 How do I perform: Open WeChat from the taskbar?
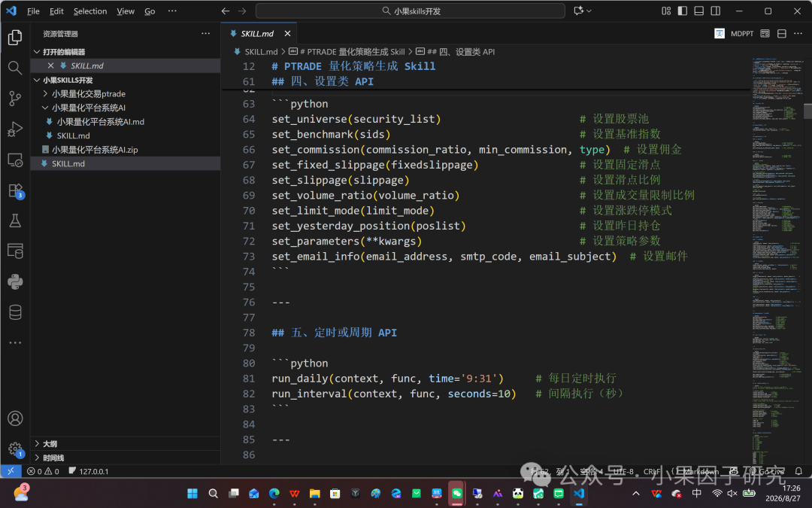point(457,493)
